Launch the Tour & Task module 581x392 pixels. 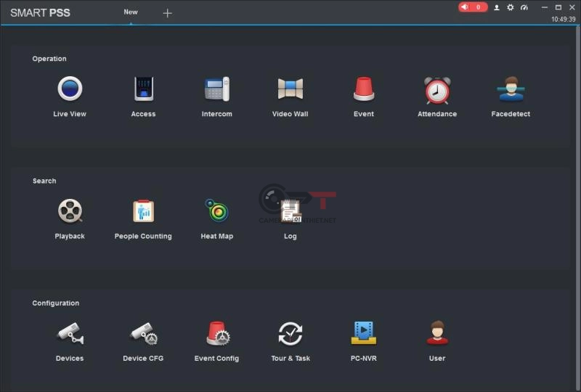pos(290,334)
